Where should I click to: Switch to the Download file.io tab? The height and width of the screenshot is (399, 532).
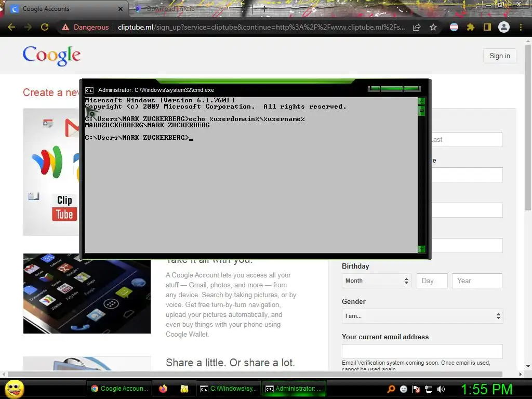pyautogui.click(x=170, y=9)
